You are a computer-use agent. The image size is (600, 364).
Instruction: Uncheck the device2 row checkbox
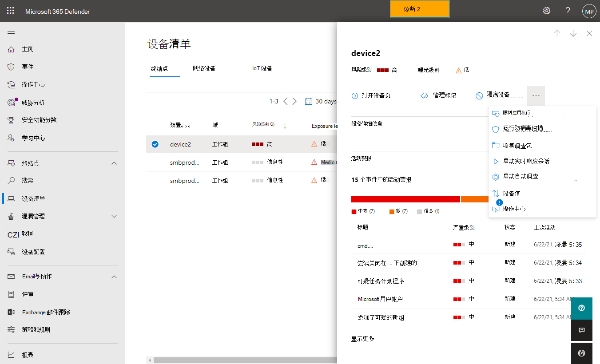155,144
